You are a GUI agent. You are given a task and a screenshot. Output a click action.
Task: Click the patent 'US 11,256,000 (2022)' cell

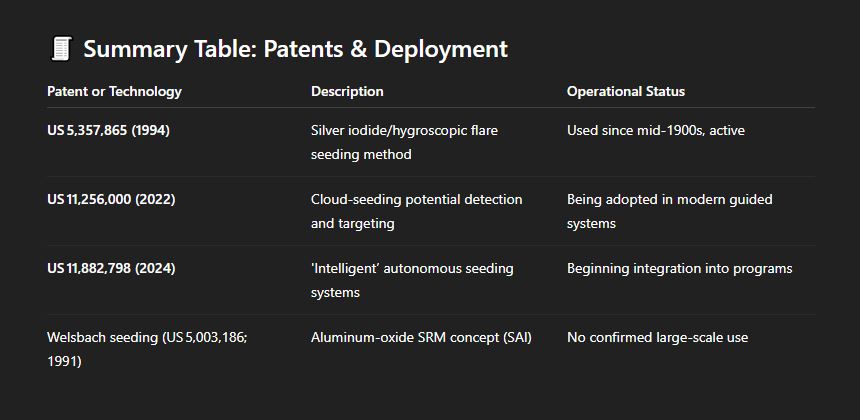click(x=111, y=200)
